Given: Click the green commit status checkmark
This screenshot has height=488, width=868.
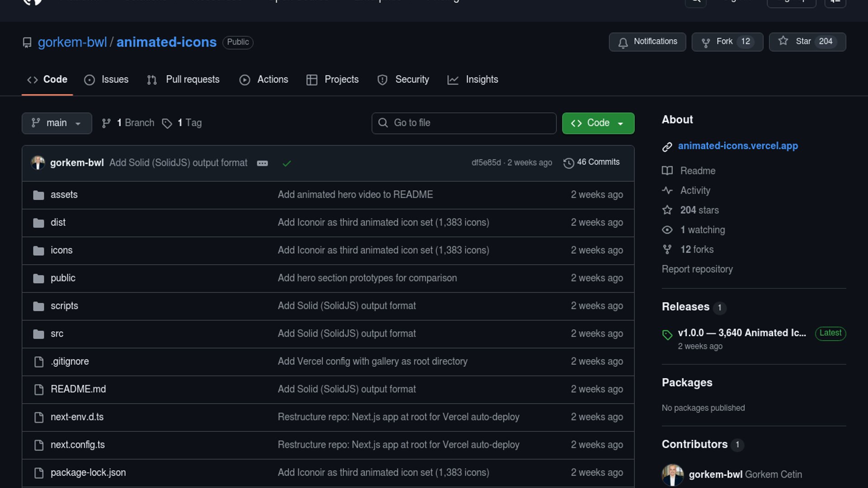Looking at the screenshot, I should [x=287, y=163].
